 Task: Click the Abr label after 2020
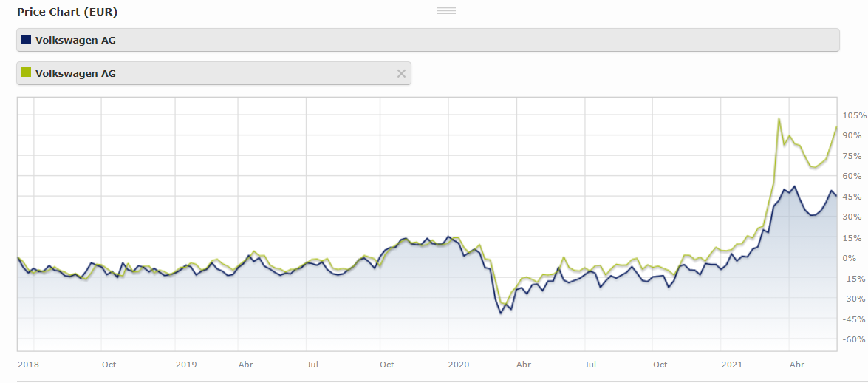point(524,365)
